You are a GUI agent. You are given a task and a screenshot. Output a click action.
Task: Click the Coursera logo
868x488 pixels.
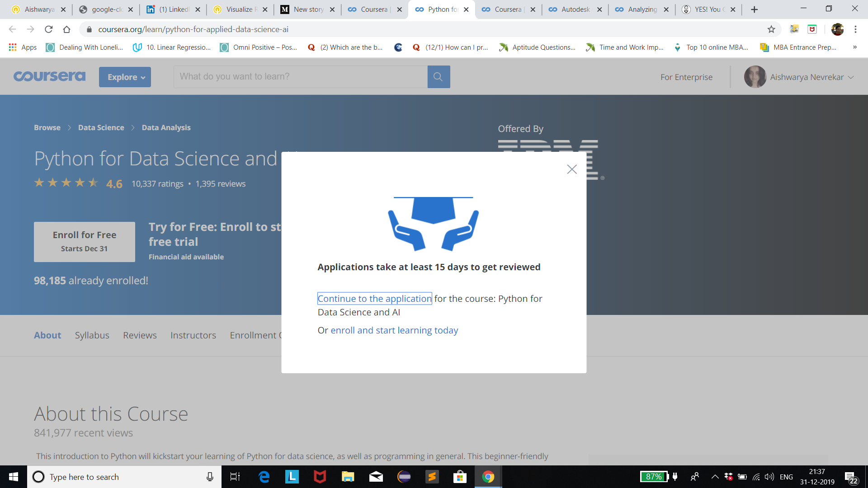pos(49,76)
